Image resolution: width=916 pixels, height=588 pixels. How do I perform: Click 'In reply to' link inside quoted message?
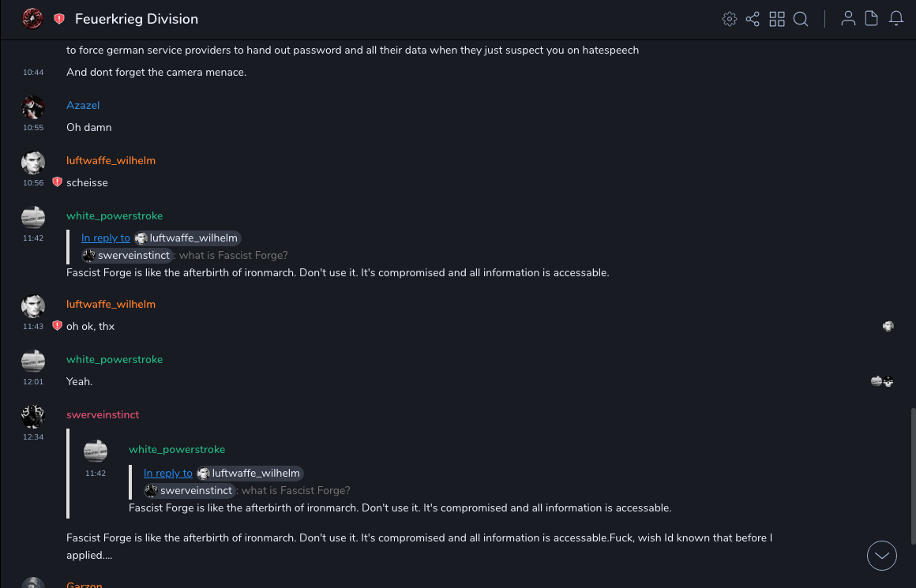point(168,474)
